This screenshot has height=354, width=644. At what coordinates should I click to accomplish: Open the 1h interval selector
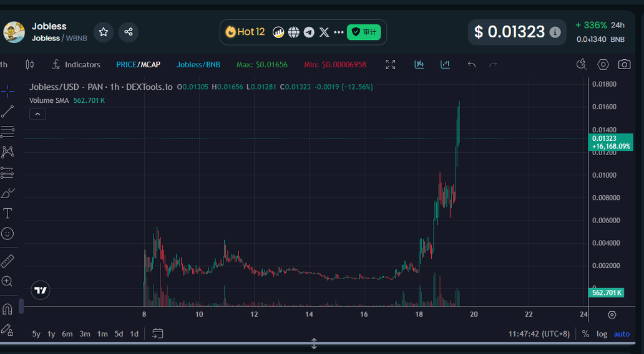point(4,64)
